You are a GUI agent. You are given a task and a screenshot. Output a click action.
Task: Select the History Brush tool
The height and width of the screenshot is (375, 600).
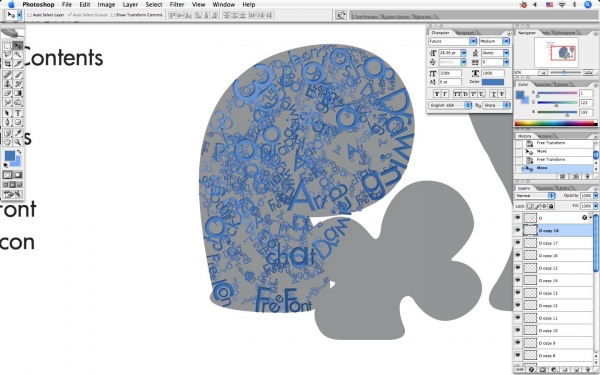18,84
